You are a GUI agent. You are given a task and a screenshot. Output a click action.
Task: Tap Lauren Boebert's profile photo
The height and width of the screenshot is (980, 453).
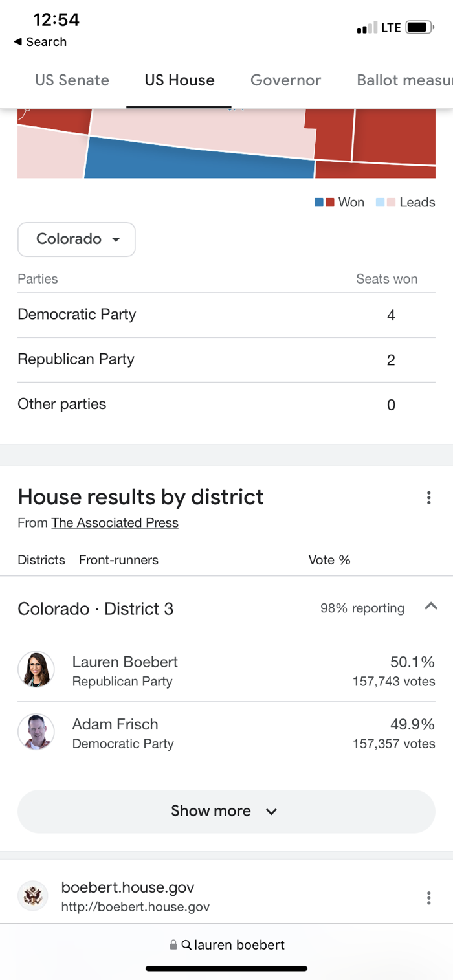pyautogui.click(x=36, y=670)
